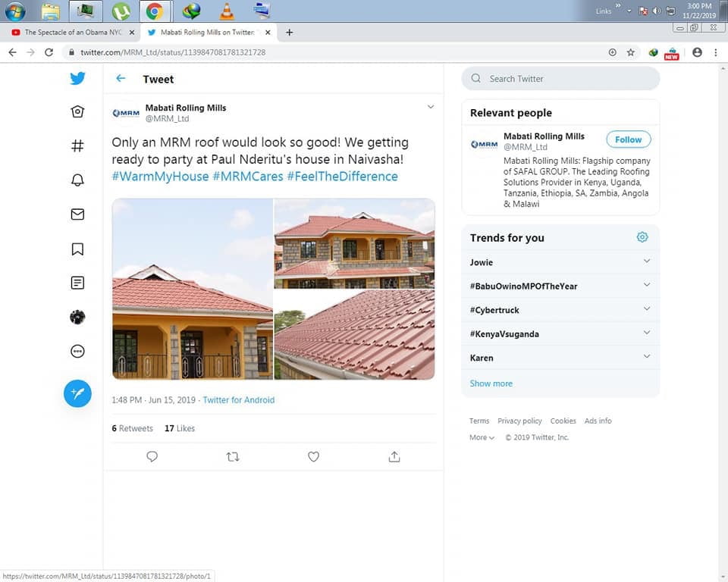
Task: Open Explore via the hashtag icon
Action: (77, 146)
